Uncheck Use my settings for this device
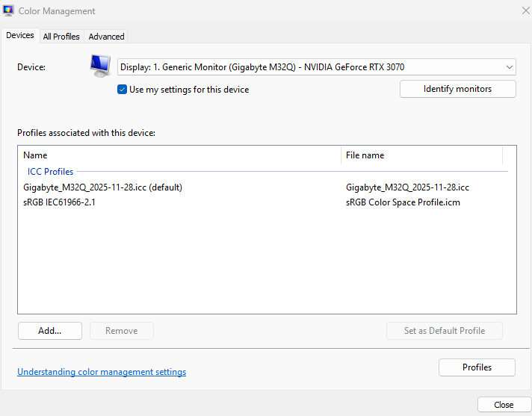 (123, 90)
